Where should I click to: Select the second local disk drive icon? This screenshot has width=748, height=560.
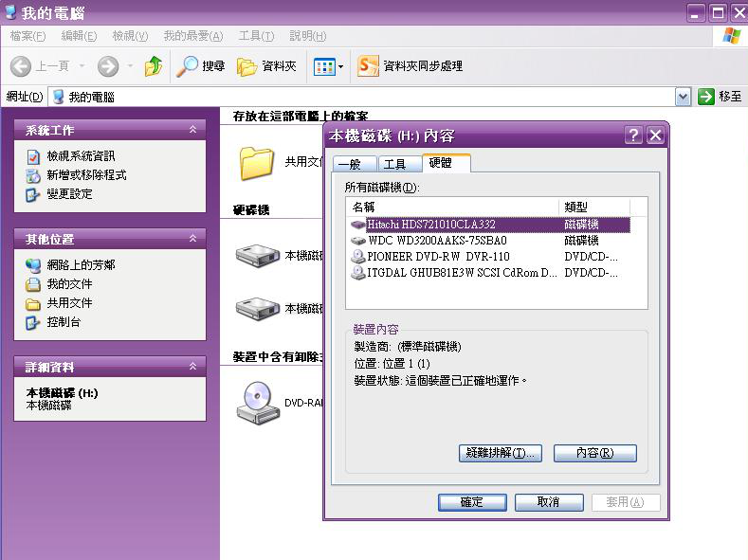coord(258,308)
